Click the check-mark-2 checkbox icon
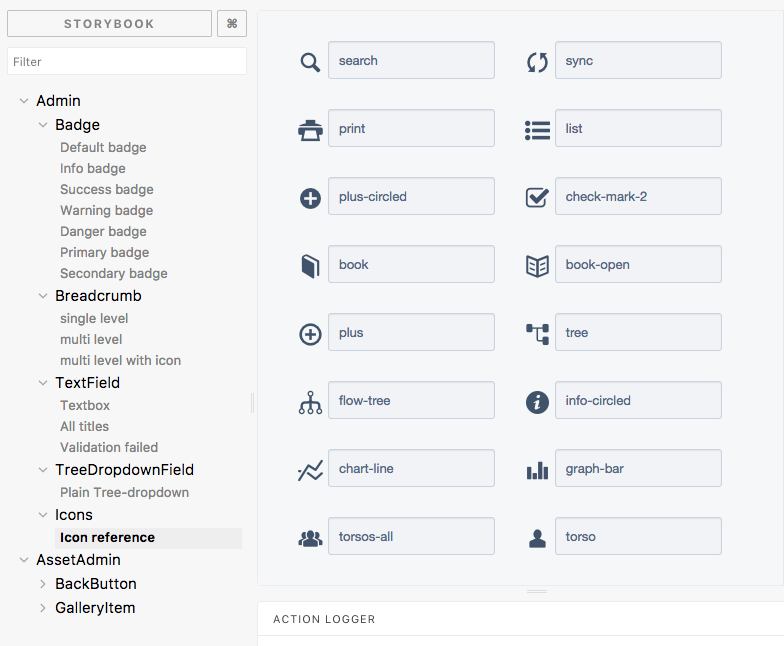The width and height of the screenshot is (784, 646). click(537, 198)
